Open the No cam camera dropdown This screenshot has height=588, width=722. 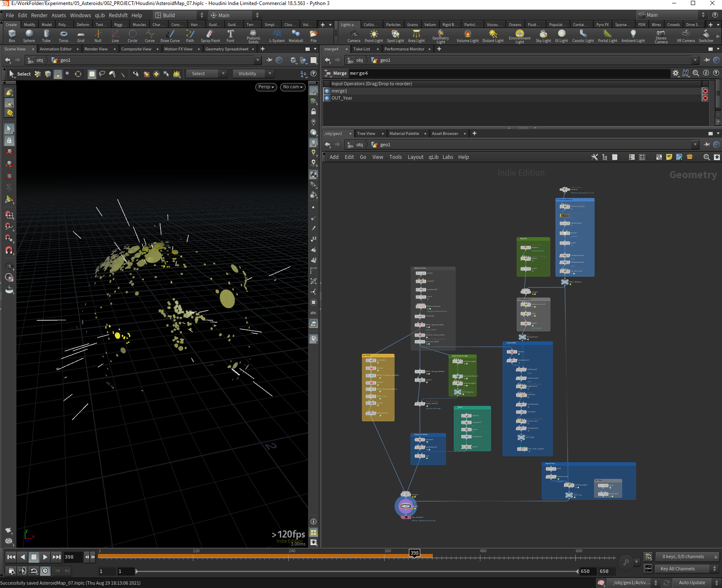click(293, 87)
